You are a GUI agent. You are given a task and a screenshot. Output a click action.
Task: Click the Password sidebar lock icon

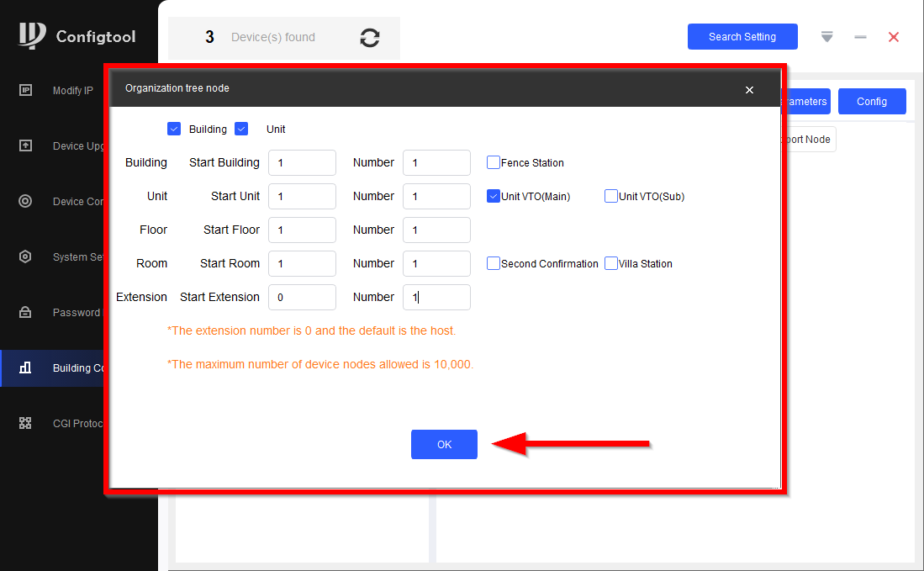(x=25, y=312)
